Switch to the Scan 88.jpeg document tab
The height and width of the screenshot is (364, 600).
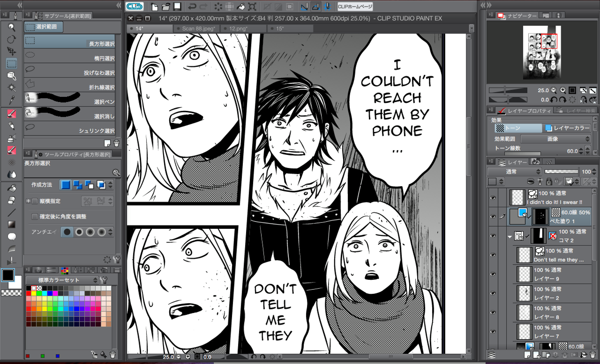click(x=196, y=28)
